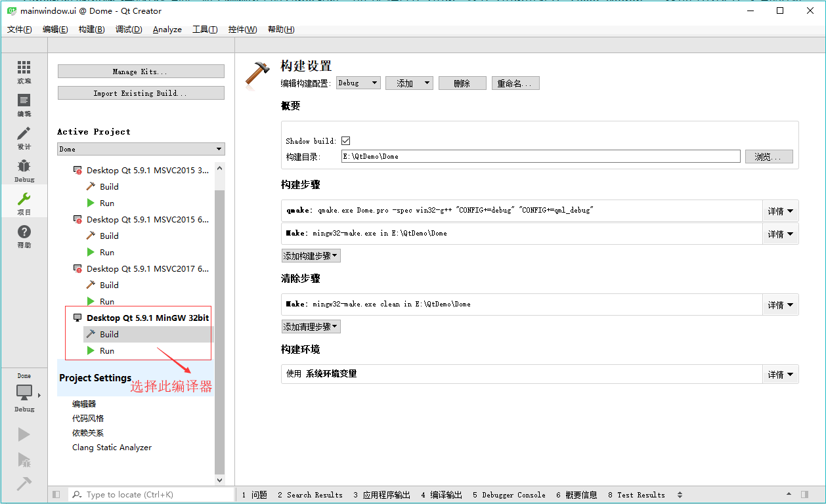Open the Analyze menu
The height and width of the screenshot is (504, 826).
click(x=167, y=30)
